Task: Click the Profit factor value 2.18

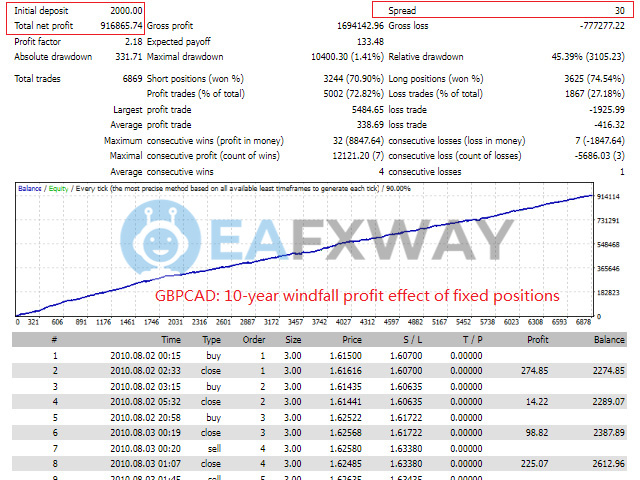Action: pyautogui.click(x=133, y=42)
